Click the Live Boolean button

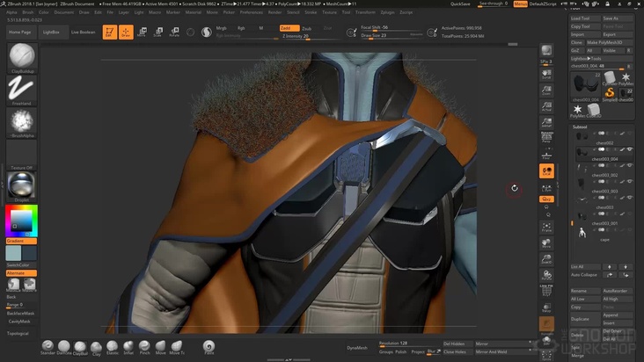[83, 32]
